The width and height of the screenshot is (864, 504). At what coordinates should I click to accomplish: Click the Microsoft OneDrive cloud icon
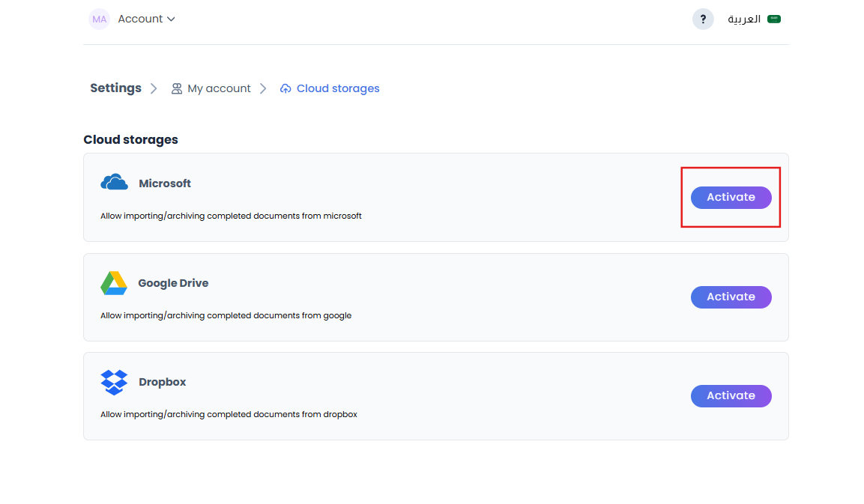click(114, 182)
